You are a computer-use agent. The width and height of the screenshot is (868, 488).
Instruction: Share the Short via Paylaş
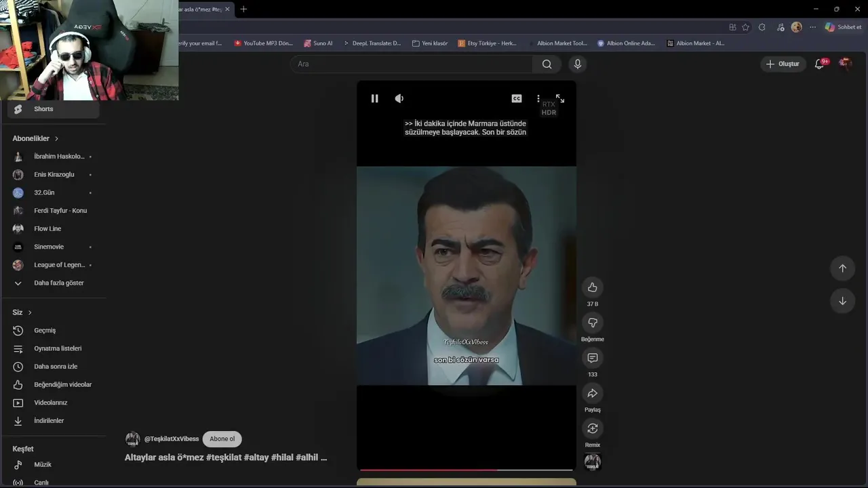(x=592, y=393)
